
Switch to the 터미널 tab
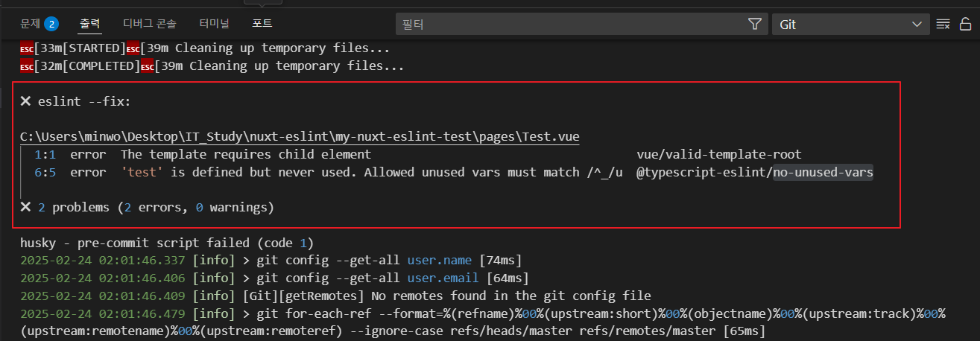pyautogui.click(x=215, y=24)
